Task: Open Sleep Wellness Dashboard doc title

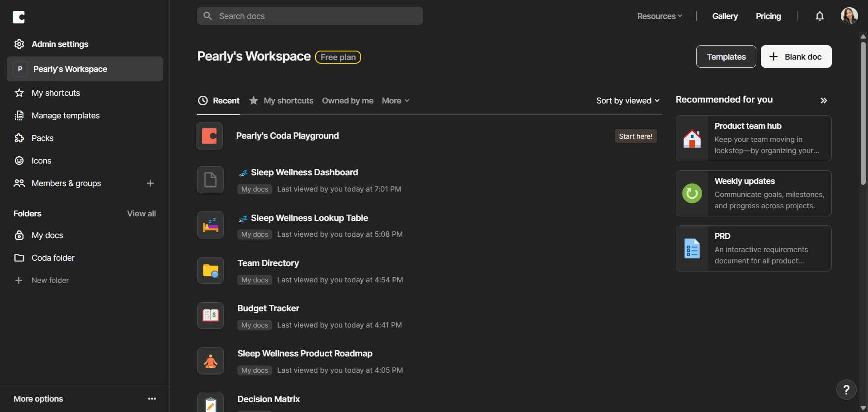Action: 305,172
